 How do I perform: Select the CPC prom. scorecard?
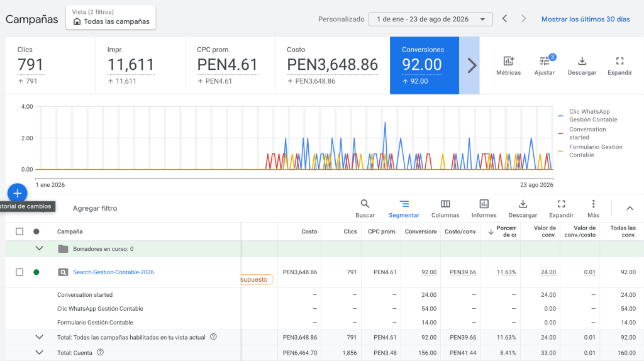coord(230,65)
